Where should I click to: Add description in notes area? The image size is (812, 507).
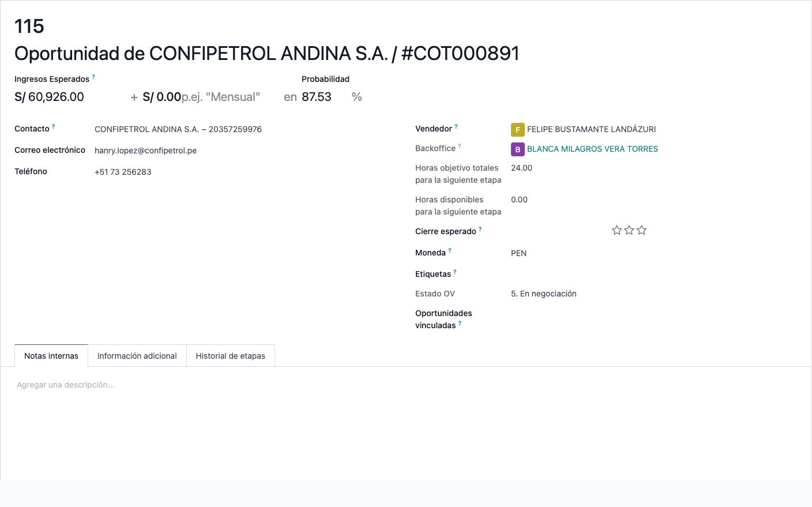(x=406, y=385)
